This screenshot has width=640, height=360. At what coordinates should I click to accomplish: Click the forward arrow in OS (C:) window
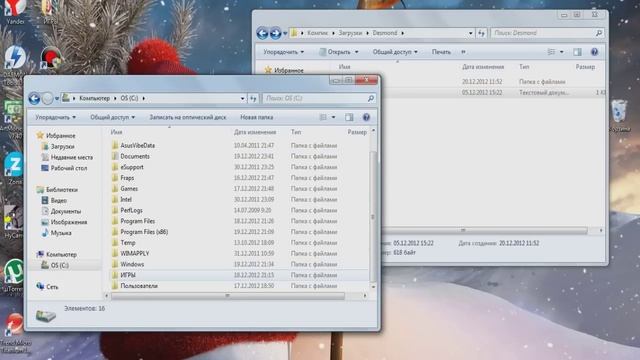pyautogui.click(x=47, y=98)
